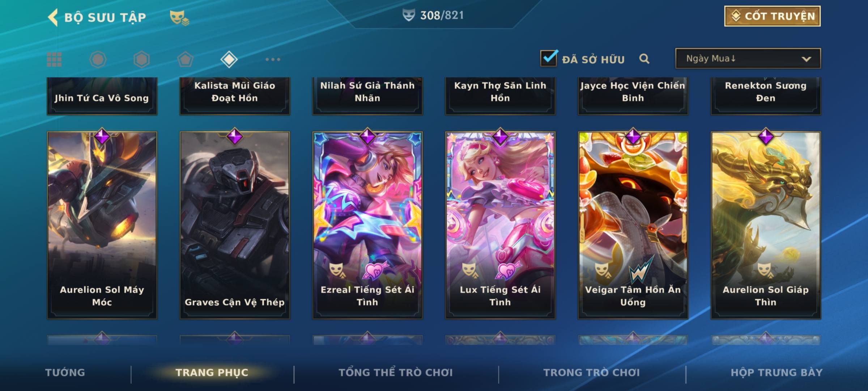
Task: Go back using the Bộ Sưu Tập arrow
Action: click(53, 17)
